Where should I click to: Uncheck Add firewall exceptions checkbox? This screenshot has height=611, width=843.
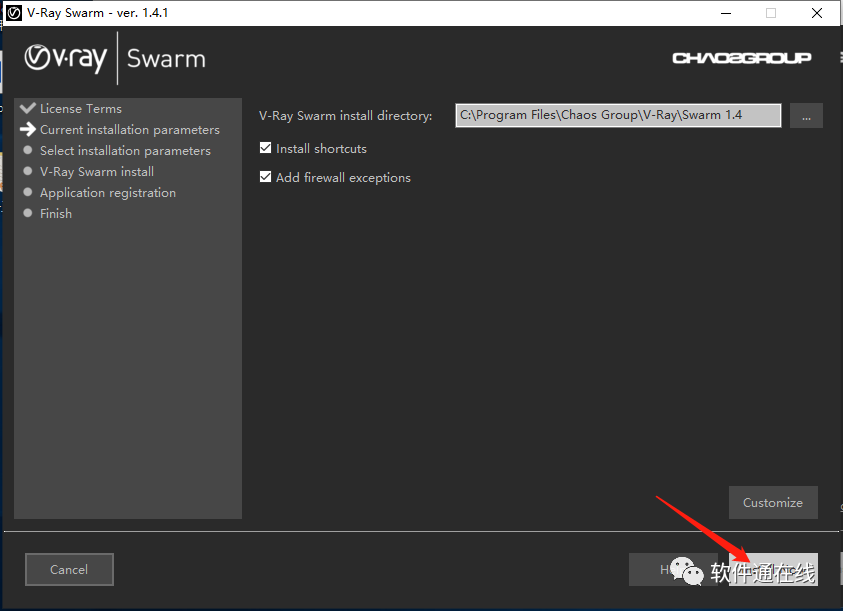[x=266, y=177]
